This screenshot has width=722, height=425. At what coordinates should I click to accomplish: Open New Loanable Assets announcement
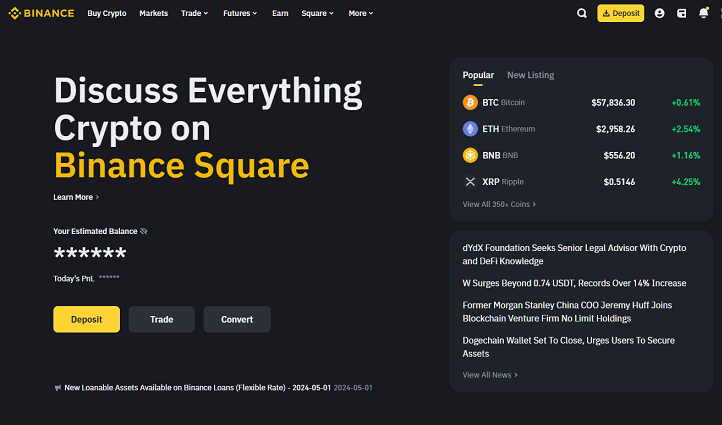click(x=198, y=388)
